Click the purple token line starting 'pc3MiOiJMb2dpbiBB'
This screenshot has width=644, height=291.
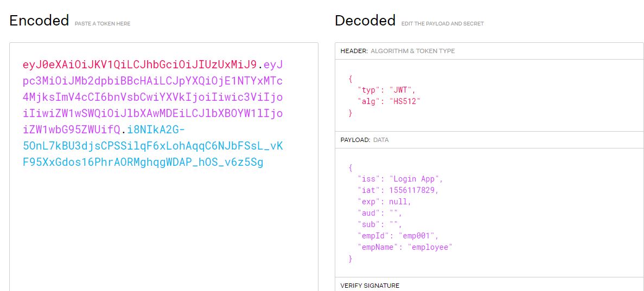pyautogui.click(x=153, y=81)
